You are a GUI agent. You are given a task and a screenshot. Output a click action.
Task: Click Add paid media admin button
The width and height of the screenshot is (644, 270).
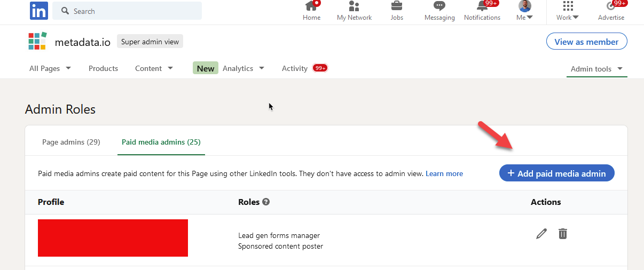556,173
